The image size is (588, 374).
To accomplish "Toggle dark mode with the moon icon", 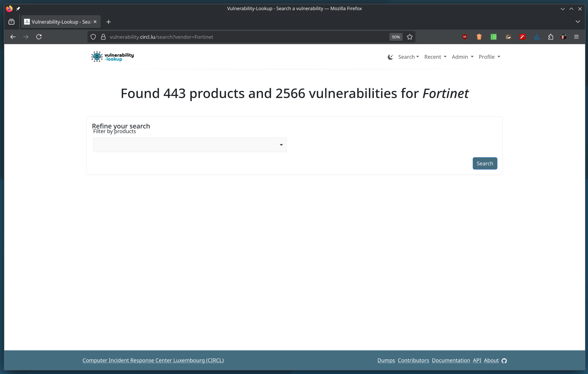I will point(390,57).
